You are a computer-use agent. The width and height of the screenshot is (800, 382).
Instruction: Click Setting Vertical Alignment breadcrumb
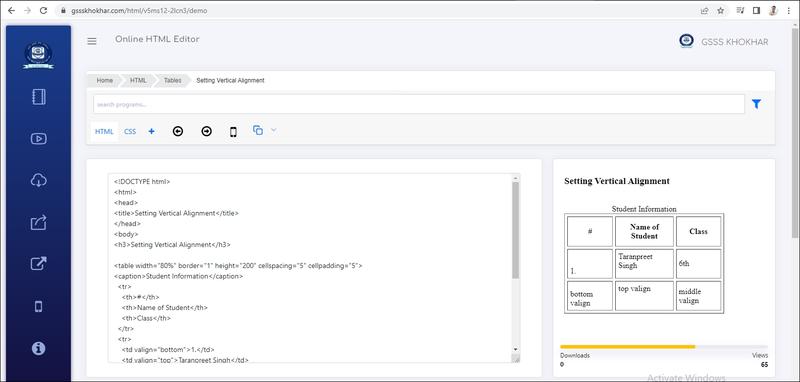click(x=230, y=81)
